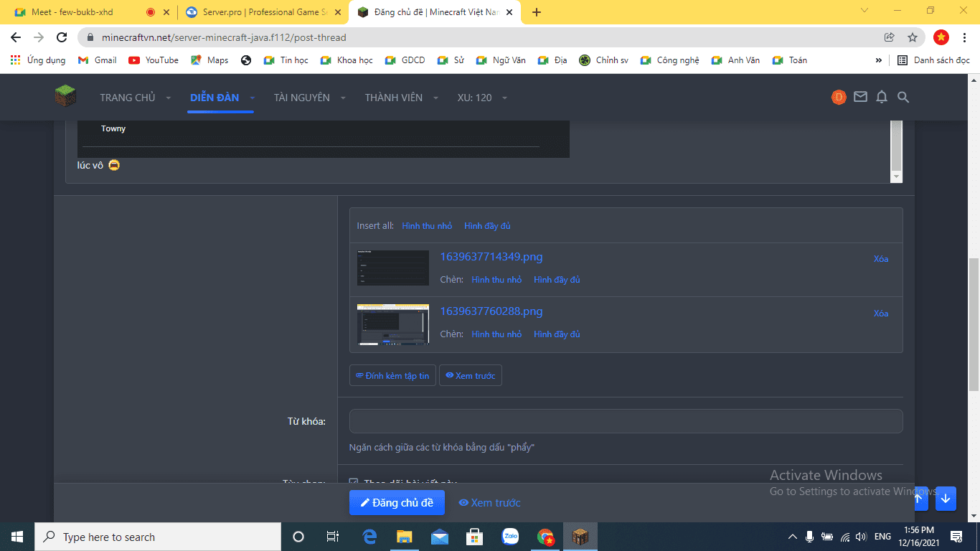
Task: Click the Đăng chủ đề submit button
Action: click(x=397, y=503)
